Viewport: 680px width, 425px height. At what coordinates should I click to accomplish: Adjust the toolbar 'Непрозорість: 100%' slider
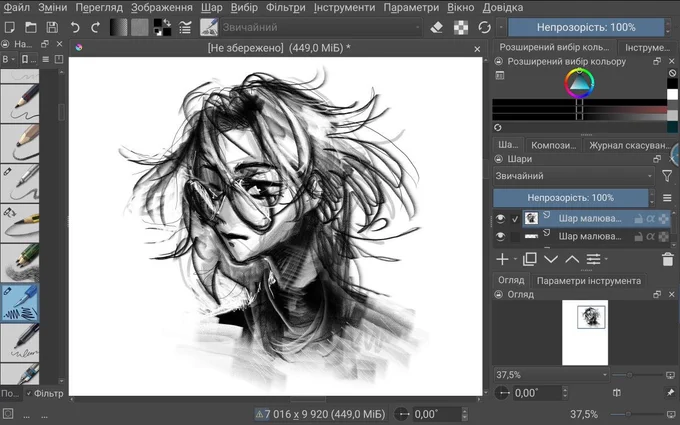click(586, 27)
